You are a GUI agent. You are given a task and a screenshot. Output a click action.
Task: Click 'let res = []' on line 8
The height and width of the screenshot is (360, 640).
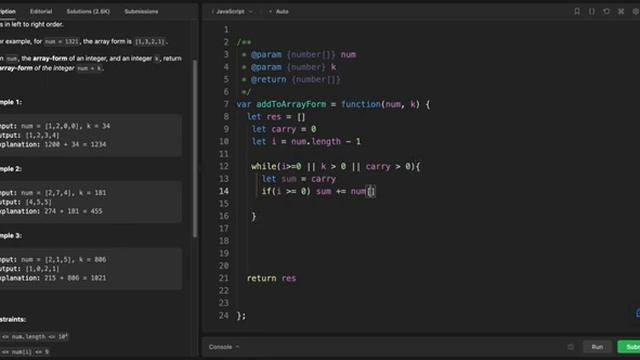pyautogui.click(x=276, y=117)
